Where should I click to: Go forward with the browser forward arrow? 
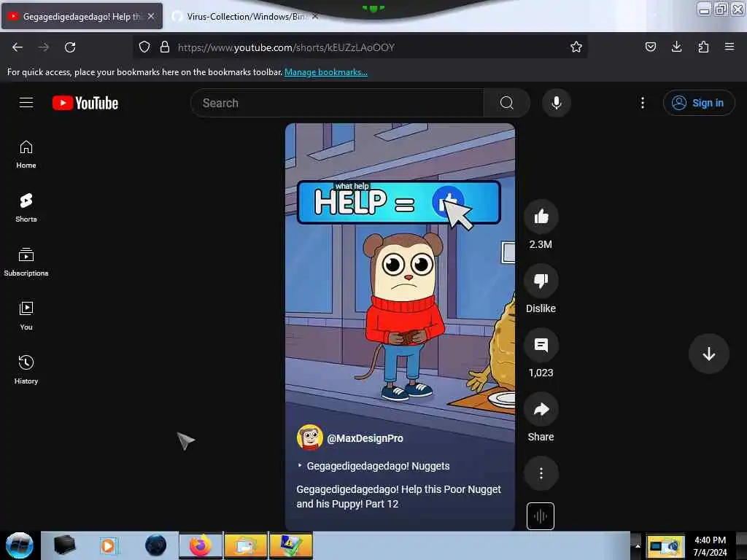click(44, 47)
